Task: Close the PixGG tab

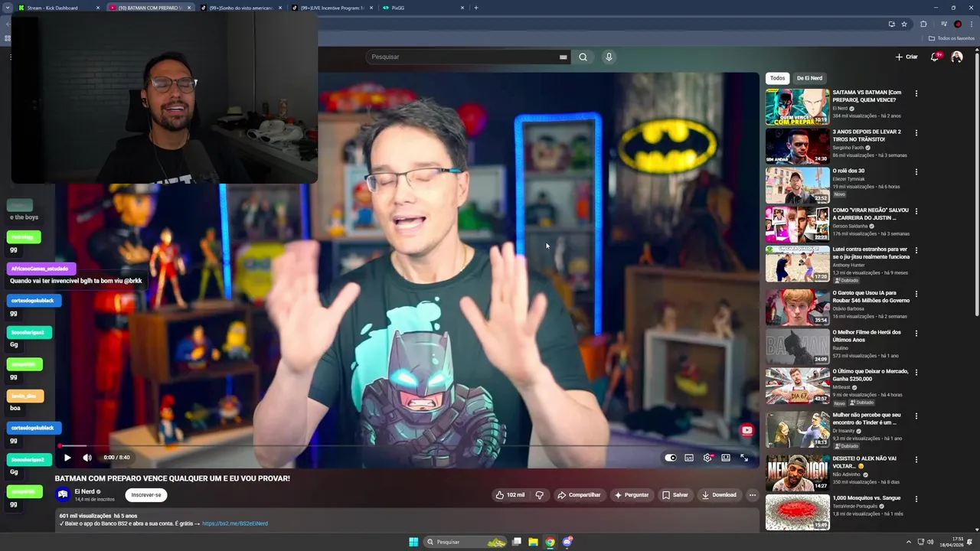Action: (x=462, y=8)
